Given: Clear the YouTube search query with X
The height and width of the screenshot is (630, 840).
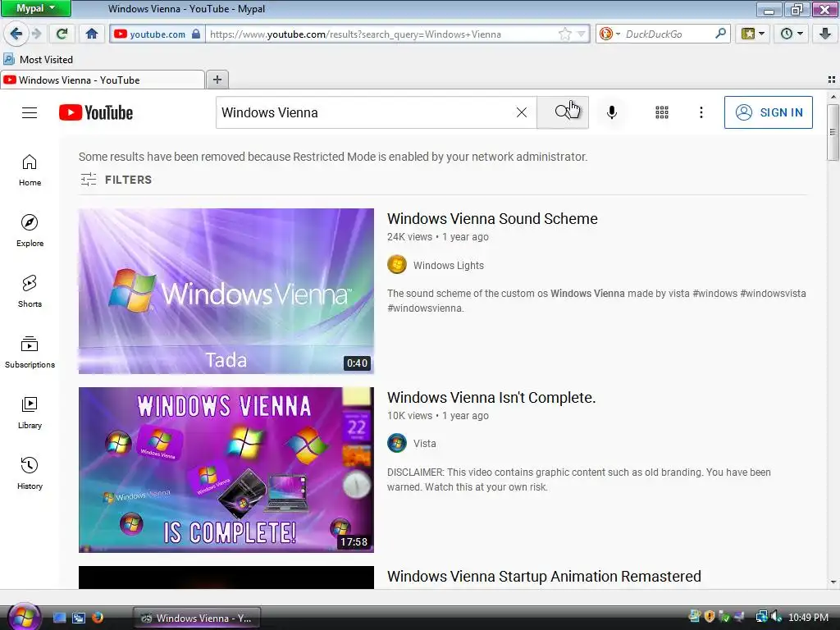Looking at the screenshot, I should click(x=521, y=112).
